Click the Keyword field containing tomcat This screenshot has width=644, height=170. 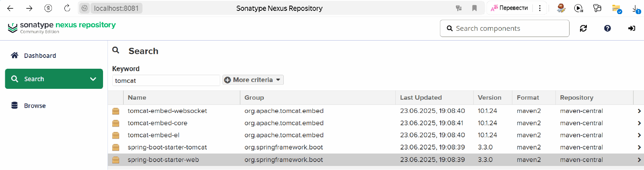(x=166, y=80)
